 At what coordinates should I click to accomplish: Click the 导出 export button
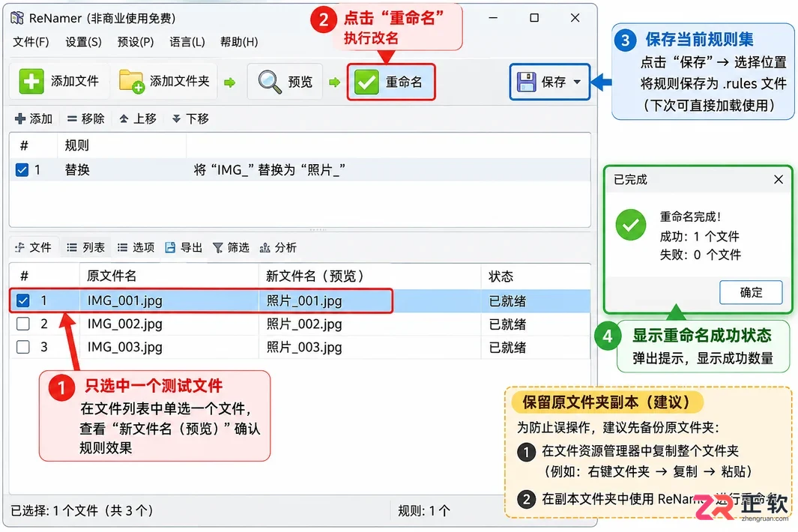[184, 247]
